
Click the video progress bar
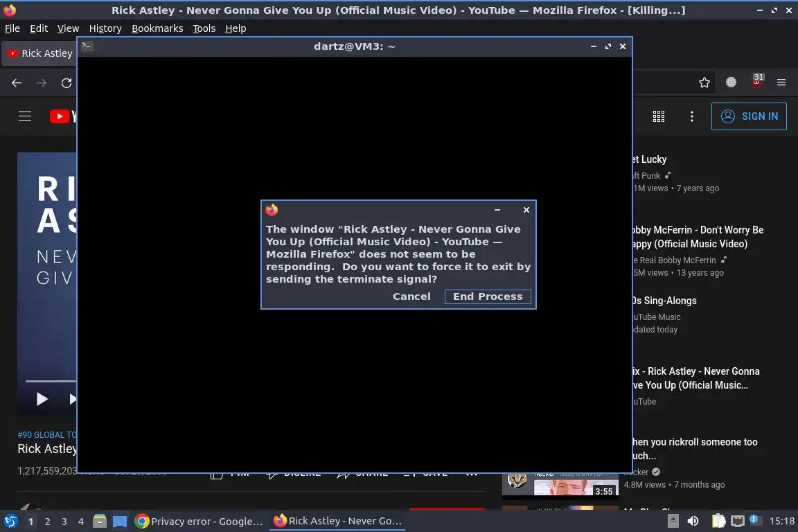coord(51,381)
